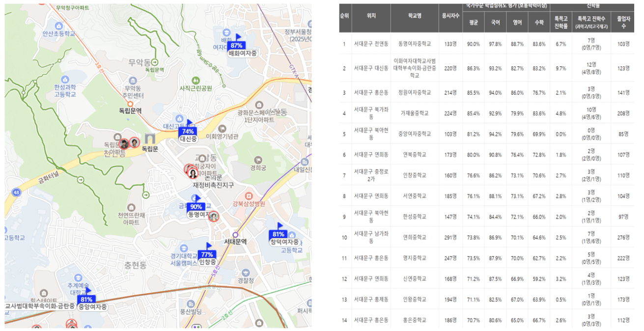This screenshot has height=331, width=644.
Task: Click the 87% flag marker for 배화여자중
Action: pos(235,45)
